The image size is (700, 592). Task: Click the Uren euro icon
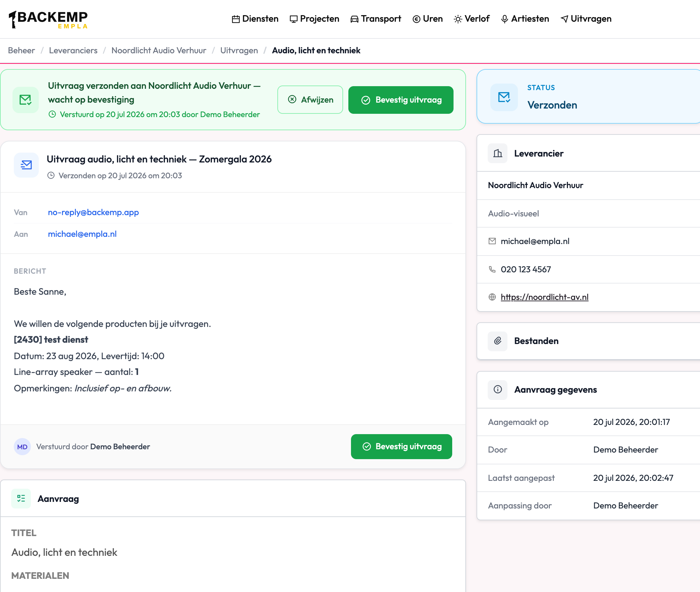(x=417, y=19)
